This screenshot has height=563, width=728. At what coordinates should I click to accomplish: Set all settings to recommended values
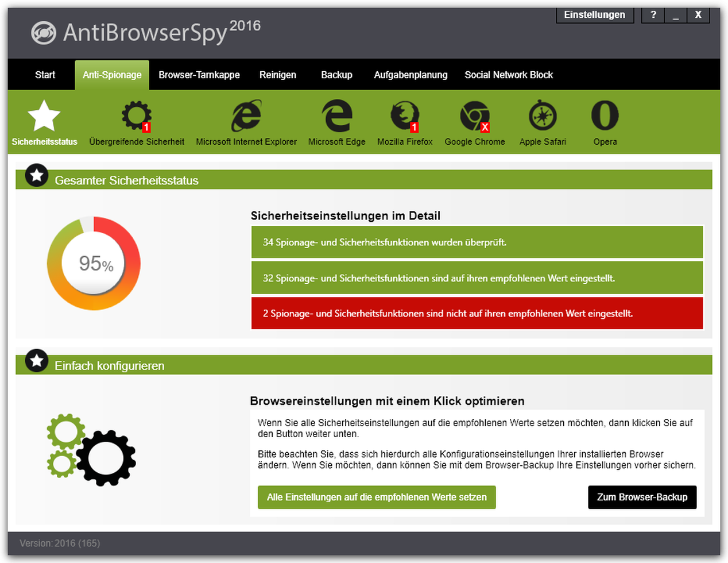[x=377, y=498]
